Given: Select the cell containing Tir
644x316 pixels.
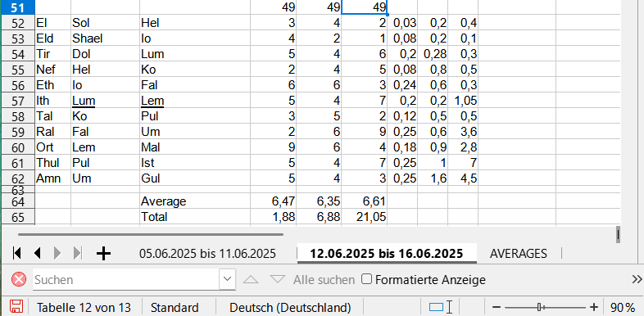Looking at the screenshot, I should pyautogui.click(x=52, y=54).
